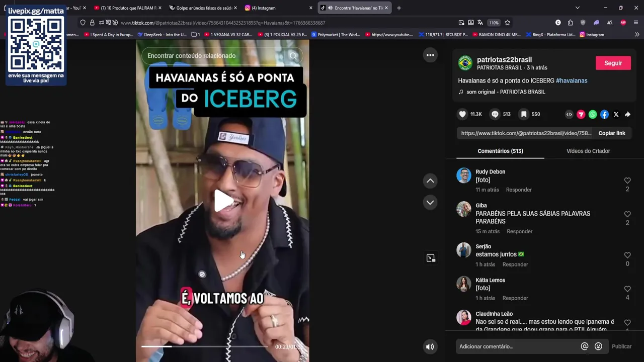The height and width of the screenshot is (362, 644).
Task: Open the browser hamburger menu
Action: [636, 23]
